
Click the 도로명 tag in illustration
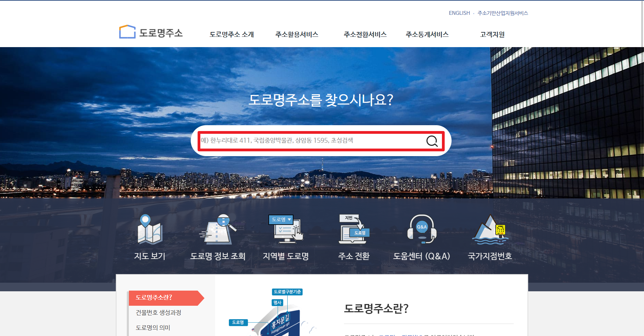point(238,323)
